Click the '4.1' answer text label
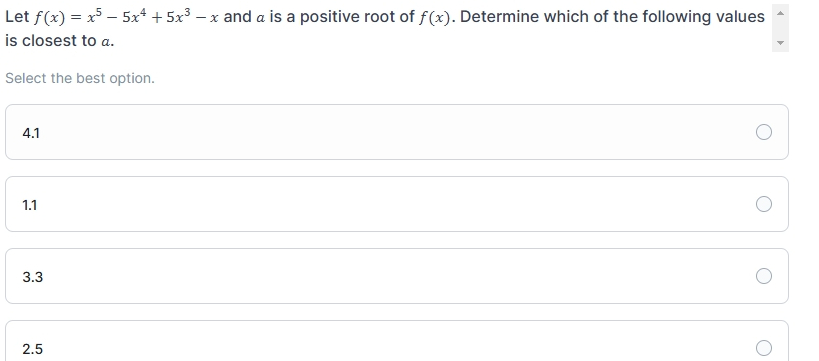This screenshot has width=819, height=361. [x=31, y=133]
